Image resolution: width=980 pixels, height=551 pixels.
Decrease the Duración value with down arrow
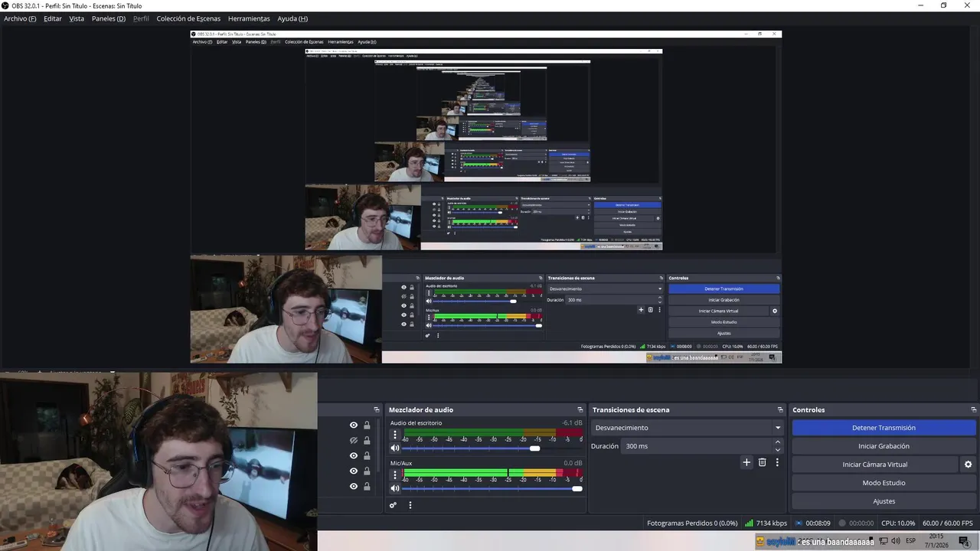point(778,450)
